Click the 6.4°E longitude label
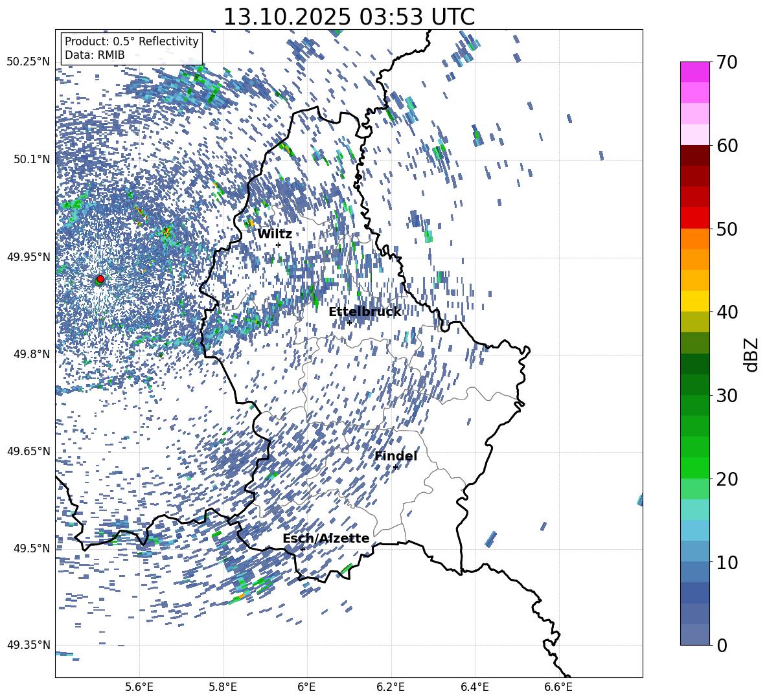 pyautogui.click(x=474, y=687)
